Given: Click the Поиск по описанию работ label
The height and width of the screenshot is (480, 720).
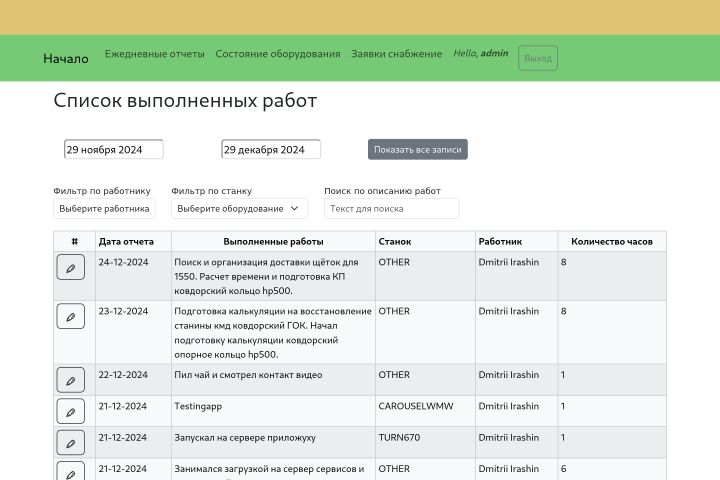Looking at the screenshot, I should click(x=382, y=191).
